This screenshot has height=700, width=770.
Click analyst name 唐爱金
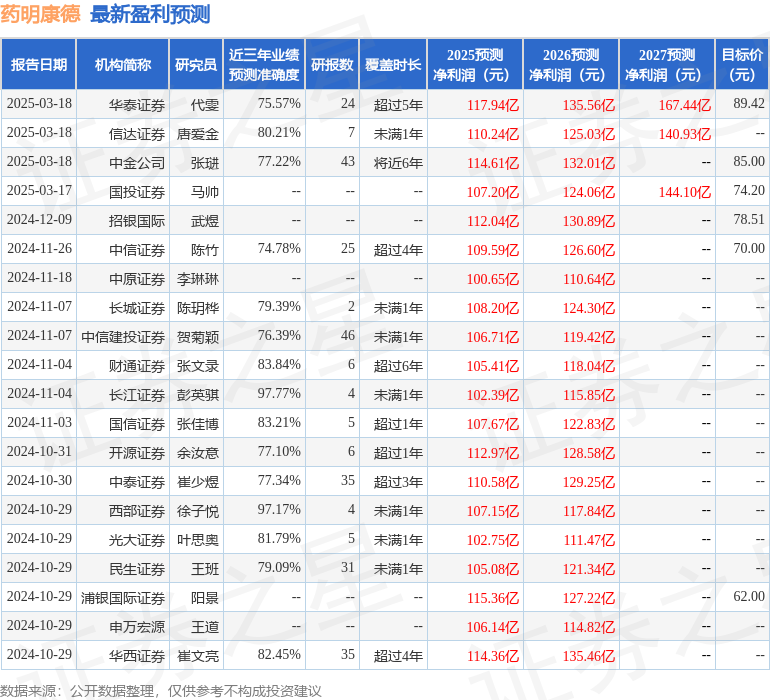198,134
